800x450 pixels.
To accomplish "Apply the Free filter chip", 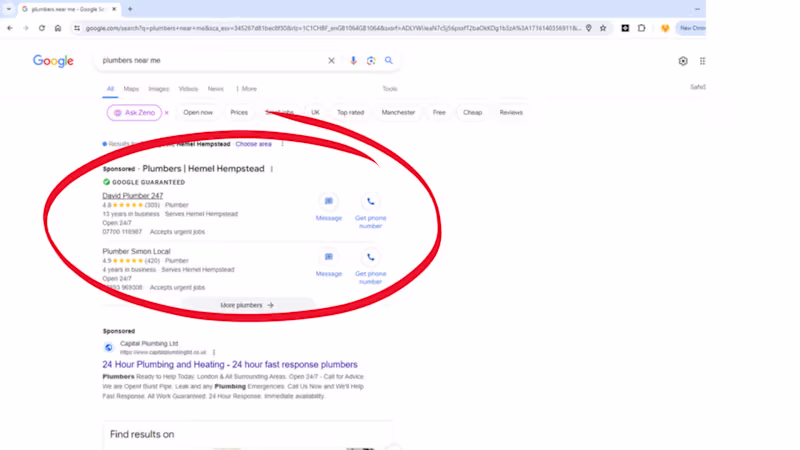I will click(439, 113).
